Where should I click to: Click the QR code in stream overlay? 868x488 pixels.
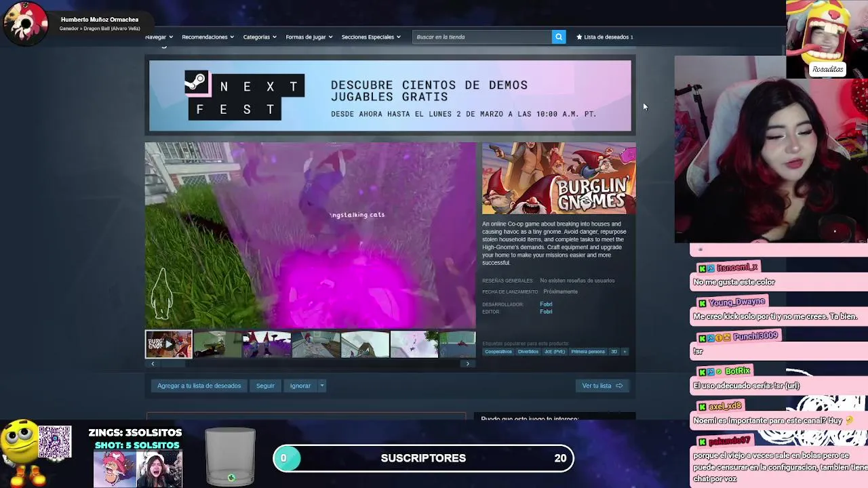tap(55, 443)
